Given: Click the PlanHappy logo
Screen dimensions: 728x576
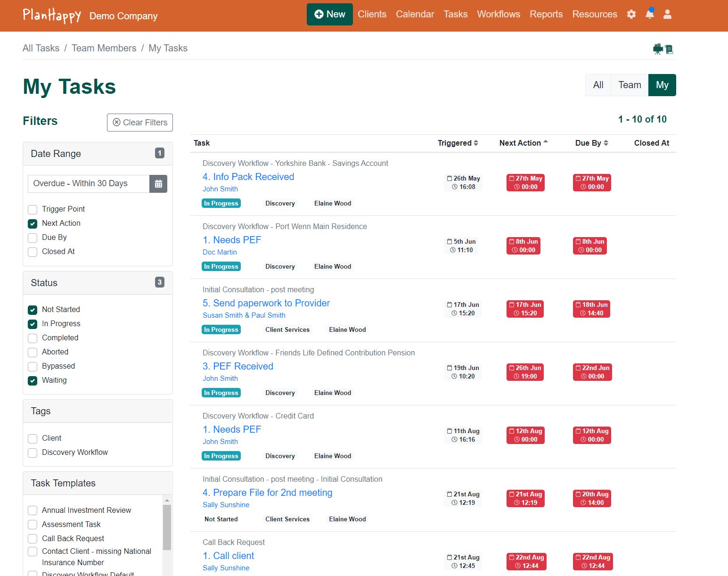Looking at the screenshot, I should tap(52, 15).
